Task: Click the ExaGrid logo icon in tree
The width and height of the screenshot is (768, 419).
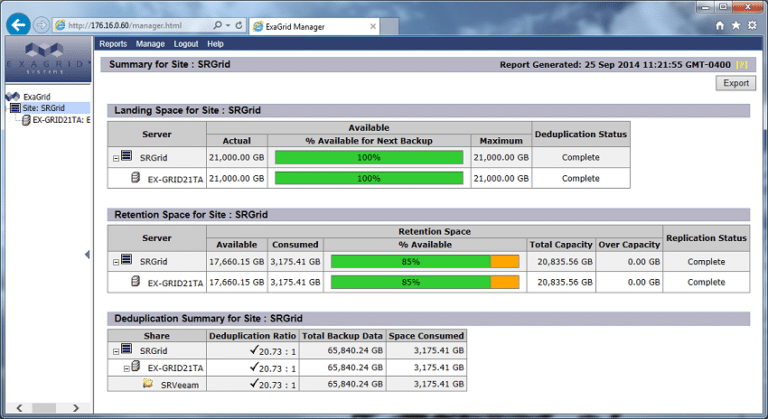Action: pyautogui.click(x=13, y=97)
